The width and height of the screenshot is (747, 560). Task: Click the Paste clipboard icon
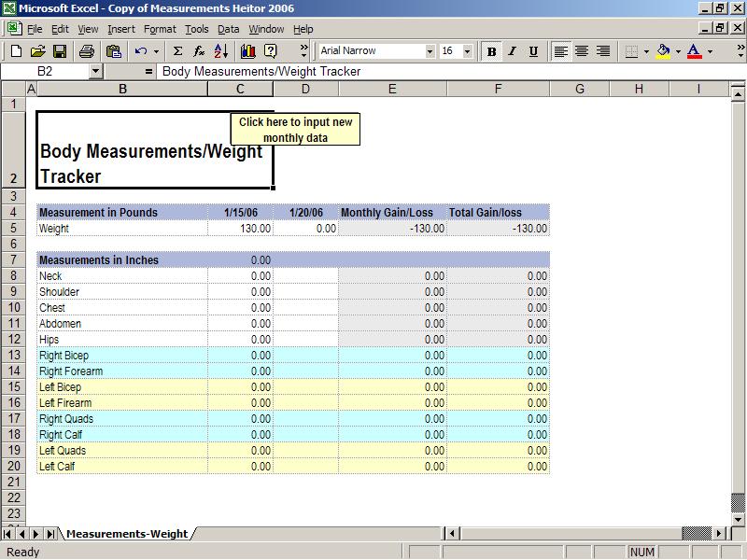point(114,51)
